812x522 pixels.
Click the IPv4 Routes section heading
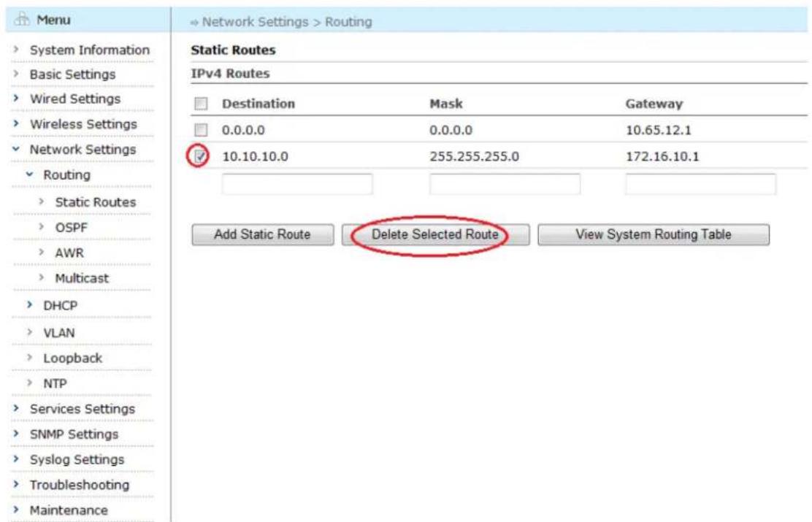point(231,74)
